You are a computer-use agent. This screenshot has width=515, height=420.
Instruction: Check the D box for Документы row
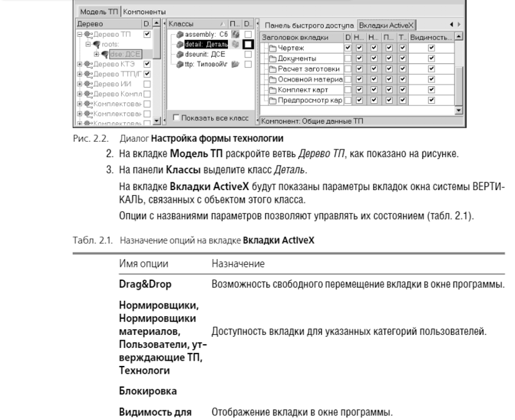click(x=348, y=59)
